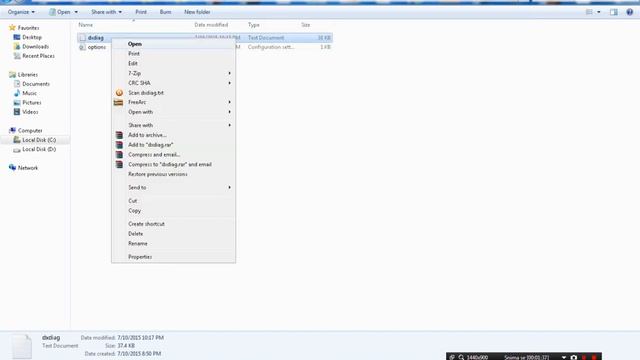Click the WinRAR icon for Compress and email
Viewport: 640px width, 360px height.
tap(119, 154)
